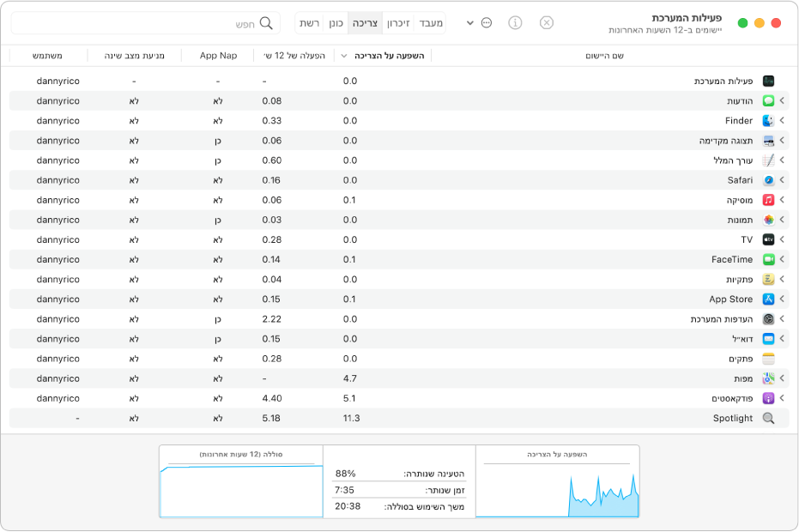Expand the מפות row disclosure chevron
Image resolution: width=799 pixels, height=532 pixels.
(782, 379)
